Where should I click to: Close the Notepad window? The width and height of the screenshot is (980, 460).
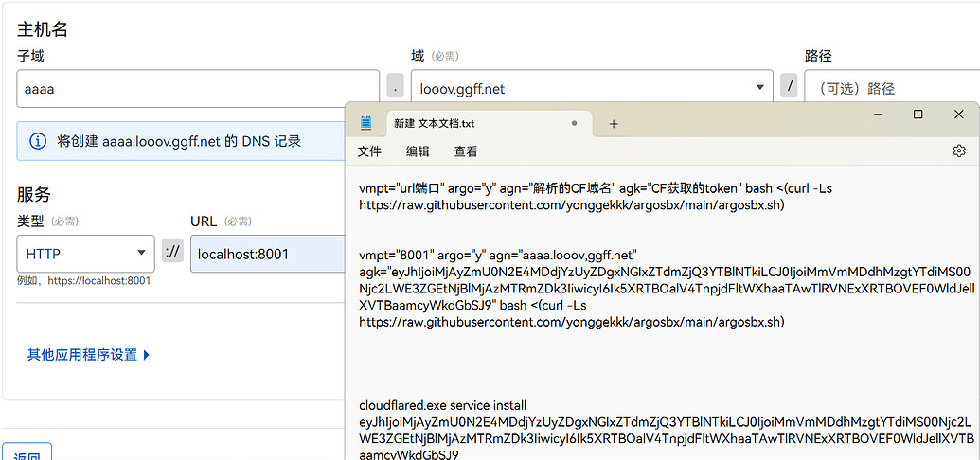(x=959, y=115)
